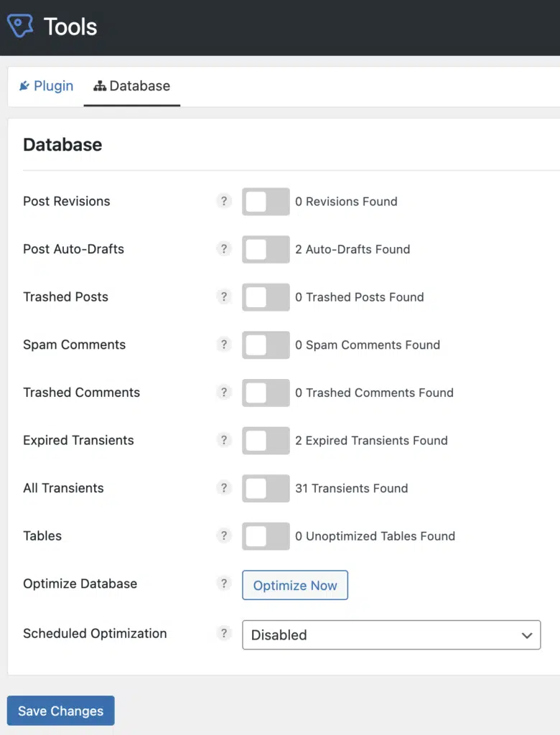Toggle the Post Auto-Drafts switch

tap(266, 249)
